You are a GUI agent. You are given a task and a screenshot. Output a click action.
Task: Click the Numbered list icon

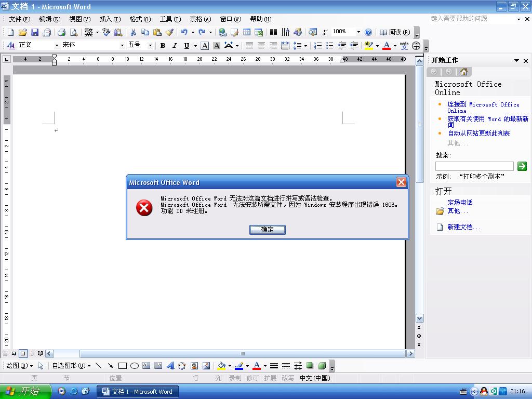click(317, 46)
